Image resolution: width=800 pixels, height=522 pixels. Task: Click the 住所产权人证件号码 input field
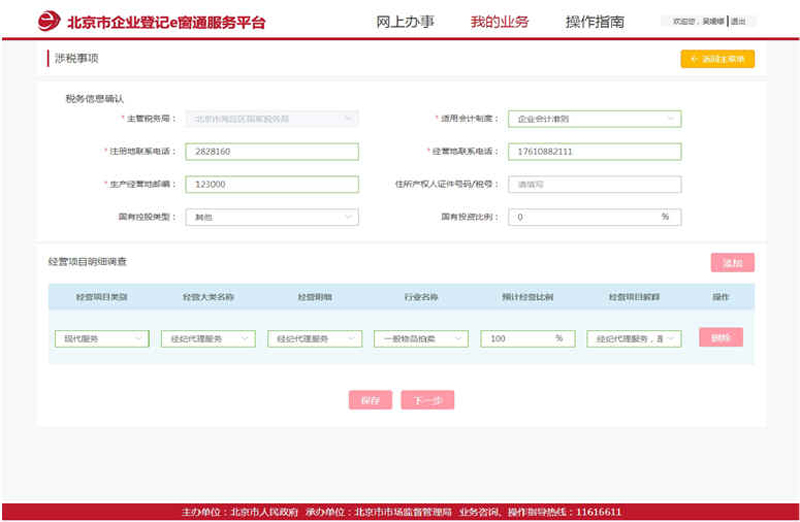point(594,185)
